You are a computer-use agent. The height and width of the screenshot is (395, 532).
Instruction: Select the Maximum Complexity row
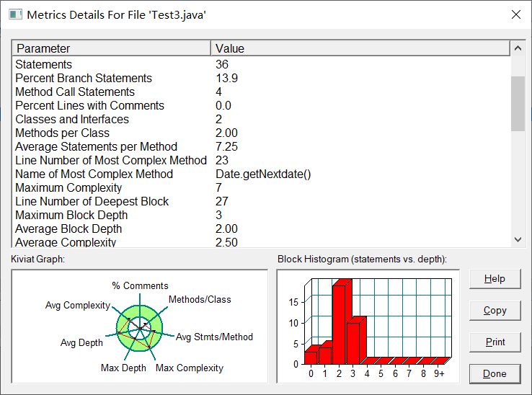[261, 187]
